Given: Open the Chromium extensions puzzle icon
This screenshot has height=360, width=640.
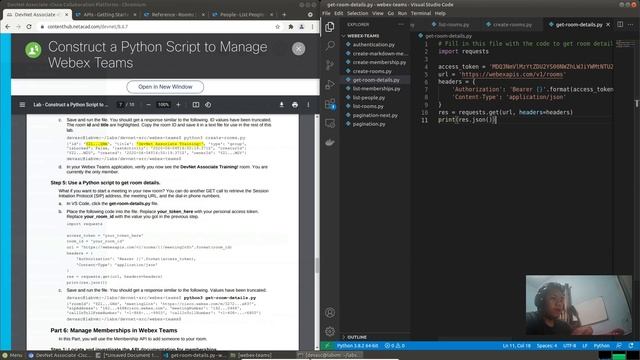Looking at the screenshot, I should (291, 27).
